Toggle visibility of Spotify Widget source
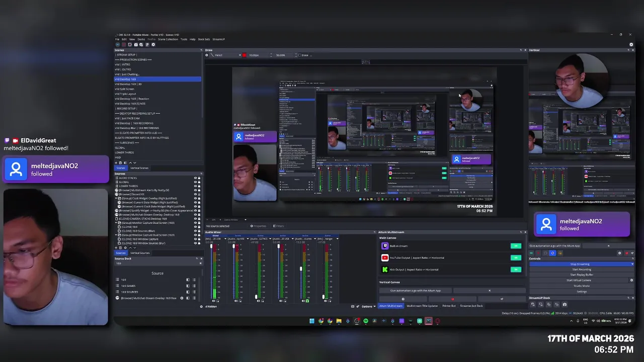The height and width of the screenshot is (362, 644). point(195,210)
